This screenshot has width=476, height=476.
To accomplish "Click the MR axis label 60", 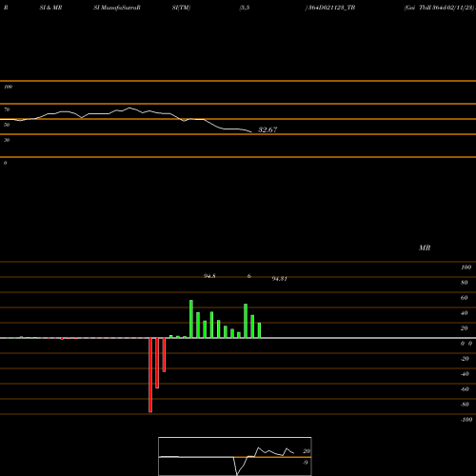I will (464, 298).
